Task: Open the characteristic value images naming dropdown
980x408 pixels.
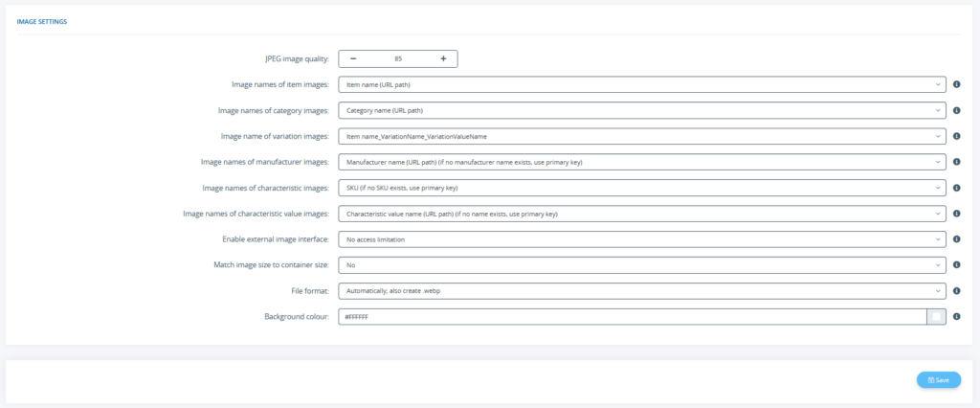Action: coord(642,214)
